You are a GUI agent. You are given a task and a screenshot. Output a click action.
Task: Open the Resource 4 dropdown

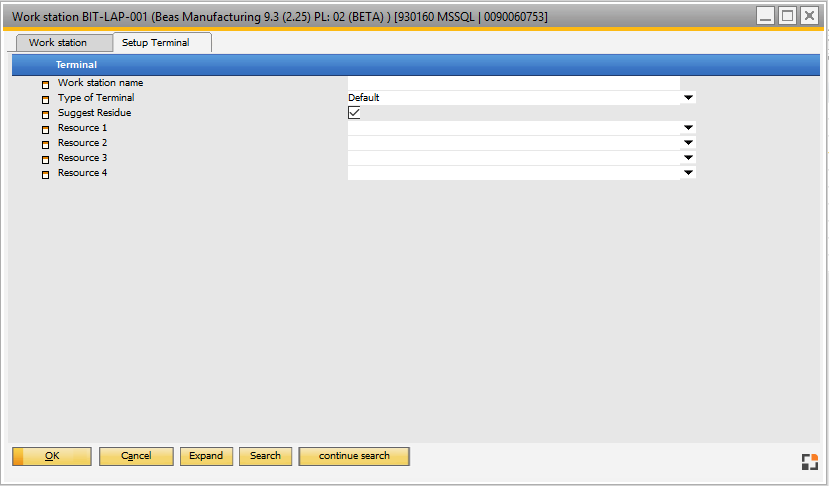coord(688,173)
